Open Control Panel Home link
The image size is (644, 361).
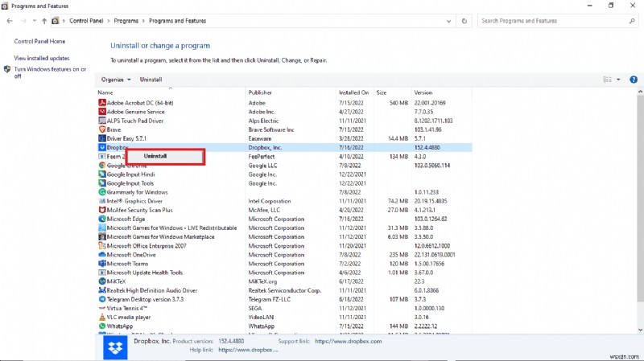39,42
